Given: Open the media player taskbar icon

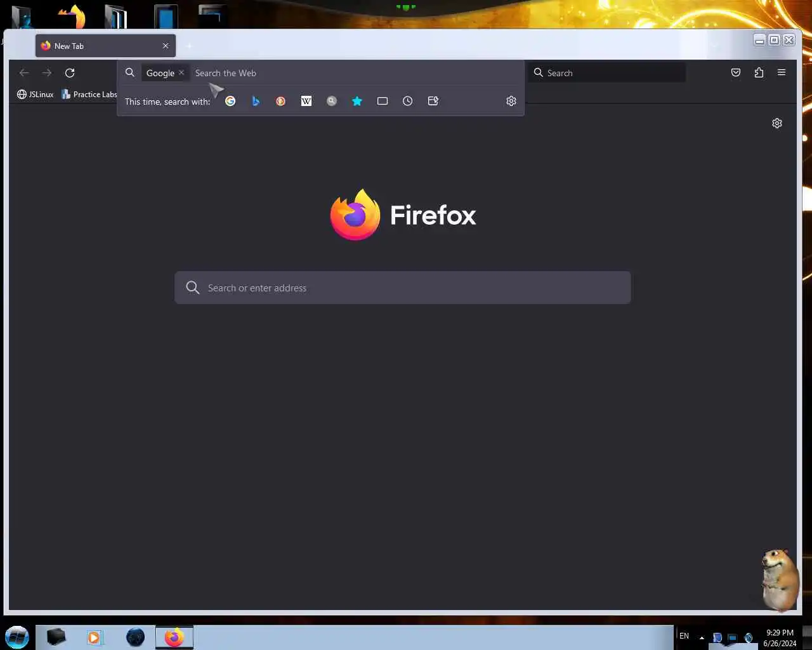Looking at the screenshot, I should (95, 637).
